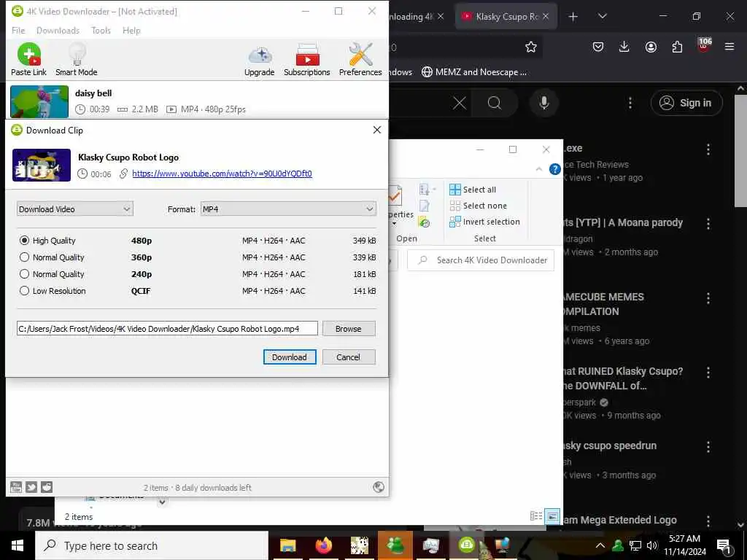The image size is (747, 560).
Task: Open the Download Video type dropdown
Action: tap(75, 209)
